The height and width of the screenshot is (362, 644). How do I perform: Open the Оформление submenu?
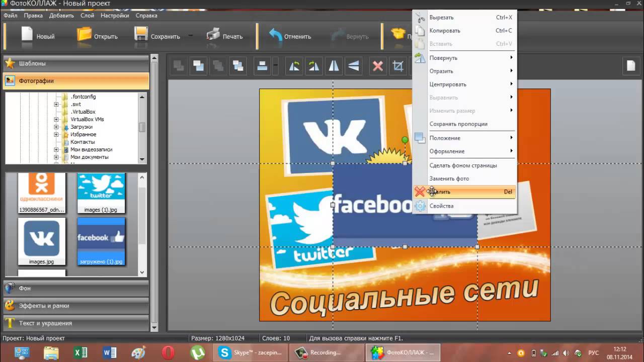[x=464, y=151]
